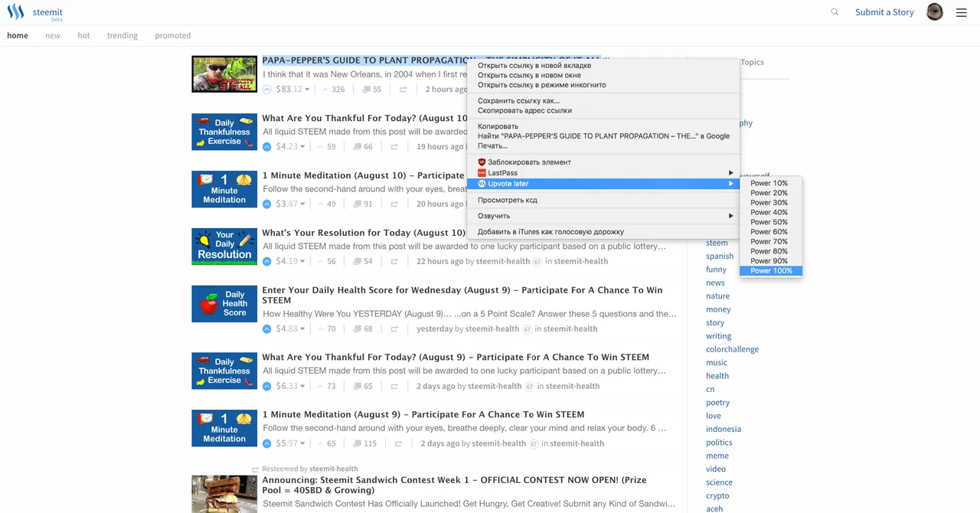Image resolution: width=980 pixels, height=513 pixels.
Task: Expand payout details for $4.23
Action: click(x=302, y=147)
